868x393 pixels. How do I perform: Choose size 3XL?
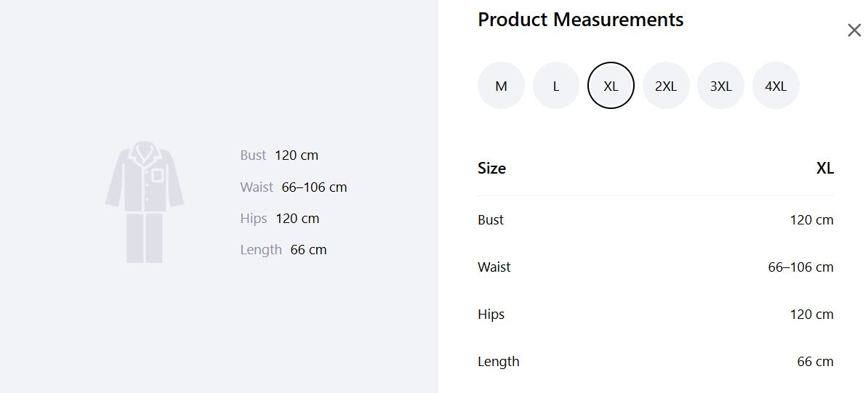(x=720, y=86)
